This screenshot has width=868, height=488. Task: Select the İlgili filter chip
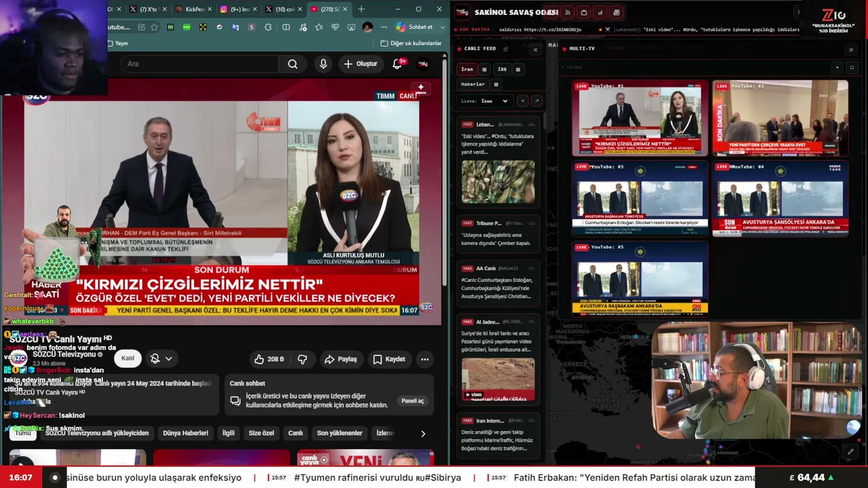coord(229,433)
